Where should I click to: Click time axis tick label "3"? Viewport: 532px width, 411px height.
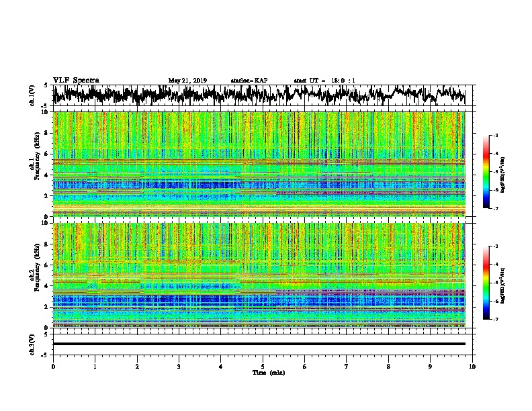click(x=179, y=367)
